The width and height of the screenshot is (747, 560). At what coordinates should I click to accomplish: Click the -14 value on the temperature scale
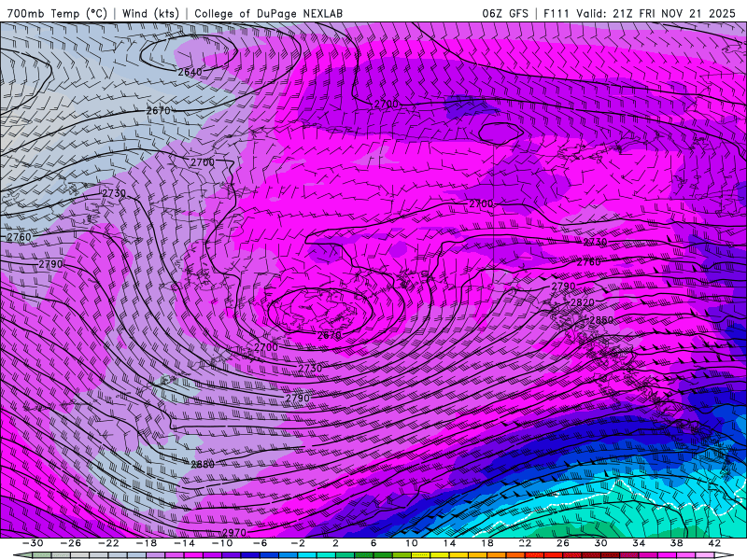click(184, 543)
